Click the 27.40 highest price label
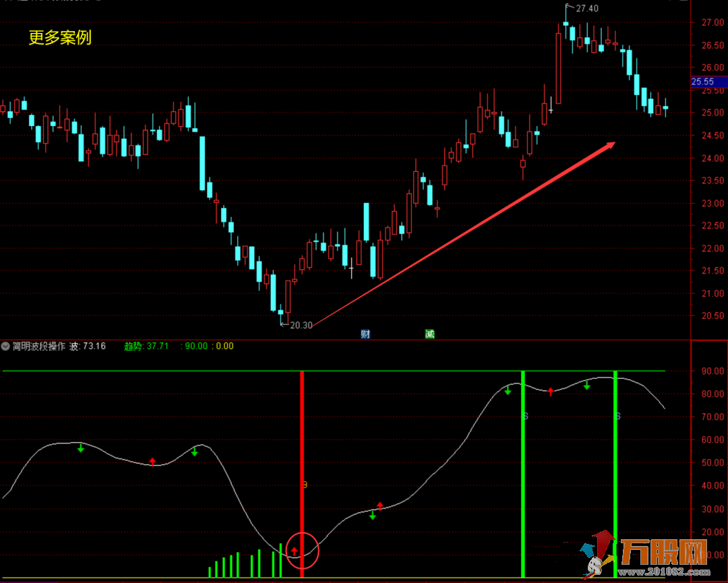Viewport: 728px width, 583px height. [x=586, y=9]
